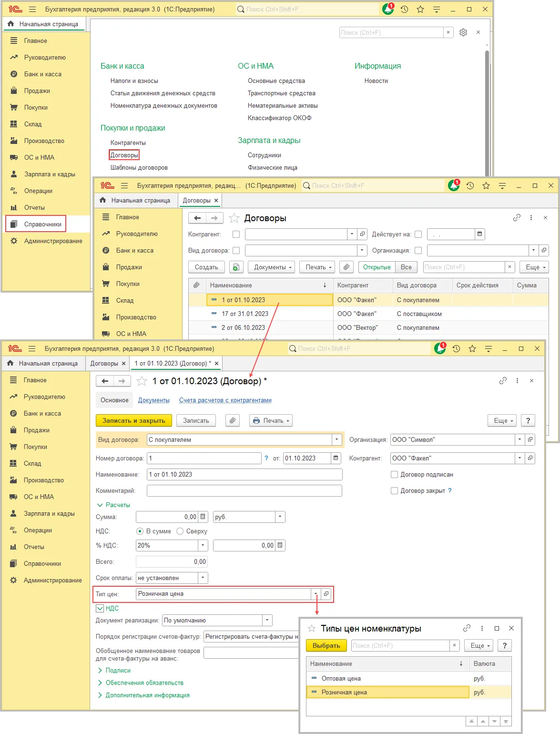Open history icon in top window title bar
The width and height of the screenshot is (560, 734).
[404, 9]
